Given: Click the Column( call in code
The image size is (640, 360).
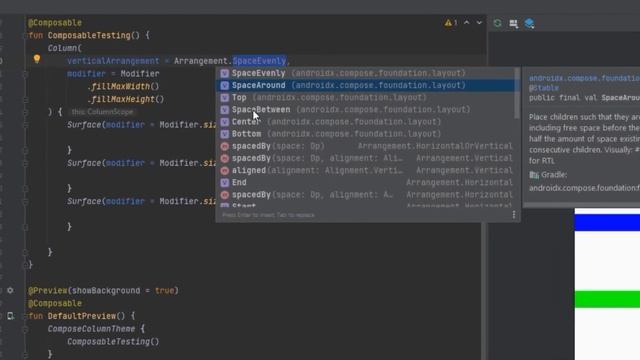Looking at the screenshot, I should pyautogui.click(x=64, y=48).
